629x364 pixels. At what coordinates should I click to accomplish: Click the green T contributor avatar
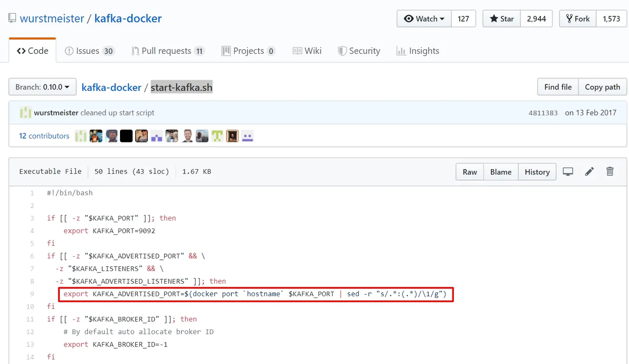[x=217, y=136]
